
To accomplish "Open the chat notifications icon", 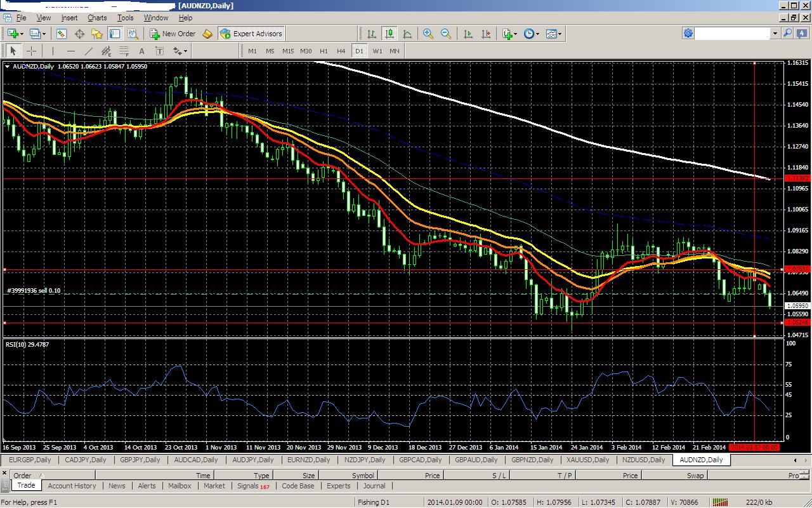I will pos(801,33).
